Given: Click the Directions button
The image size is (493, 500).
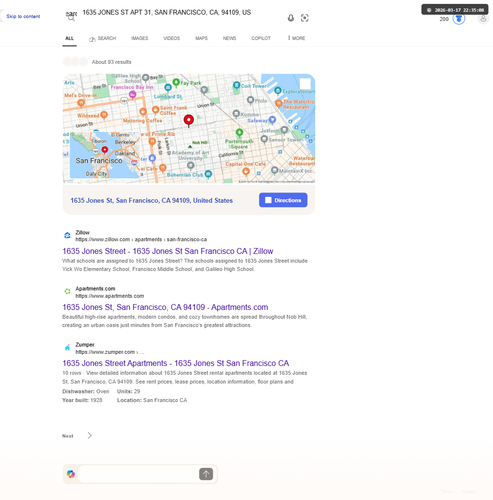Looking at the screenshot, I should pos(283,200).
